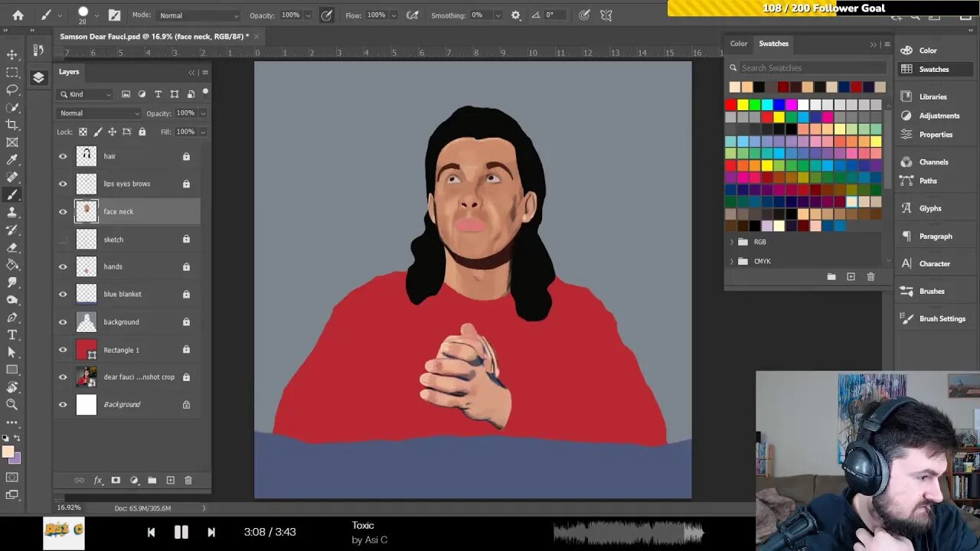Select the Clone Stamp tool
980x551 pixels.
12,213
